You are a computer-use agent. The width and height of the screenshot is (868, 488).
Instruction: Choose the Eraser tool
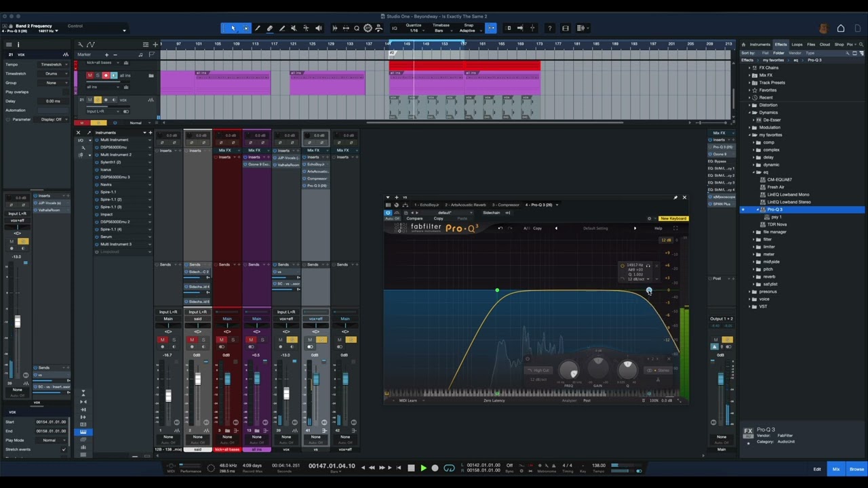[x=269, y=28]
